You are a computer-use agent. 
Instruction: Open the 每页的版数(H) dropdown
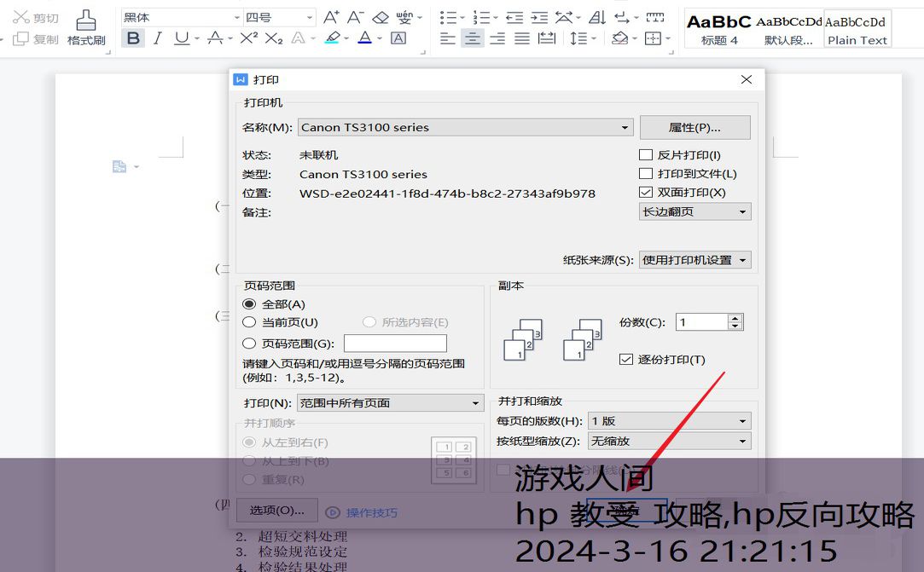(x=670, y=420)
